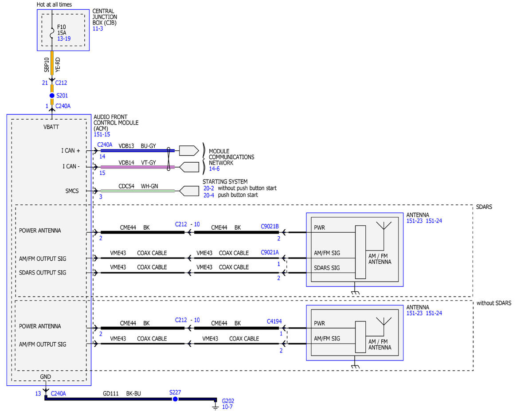Click the "GND" pin label
This screenshot has height=411, width=532.
click(x=46, y=377)
